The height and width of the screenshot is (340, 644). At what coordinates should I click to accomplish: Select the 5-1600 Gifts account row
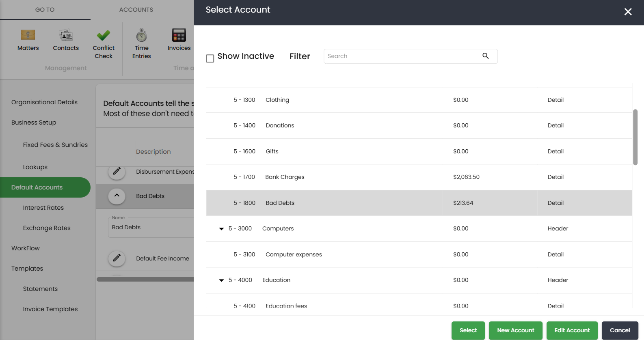click(419, 151)
